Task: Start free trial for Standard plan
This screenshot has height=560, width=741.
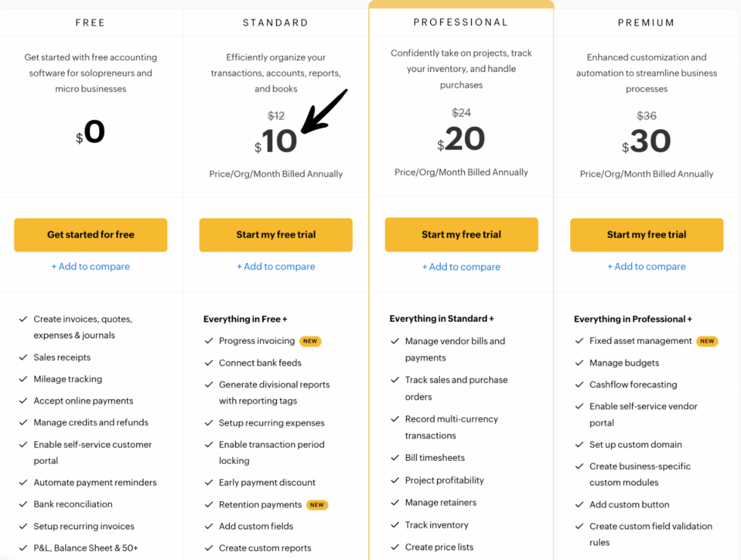Action: pos(275,235)
